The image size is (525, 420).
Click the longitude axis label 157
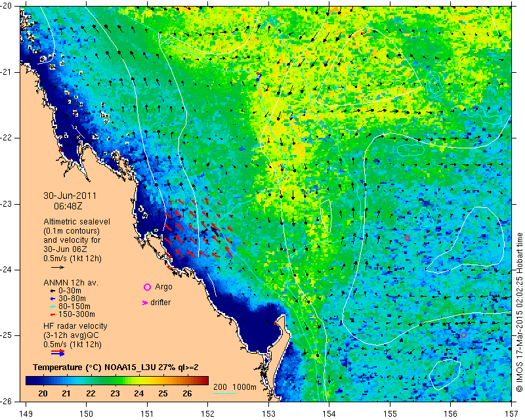coord(511,414)
